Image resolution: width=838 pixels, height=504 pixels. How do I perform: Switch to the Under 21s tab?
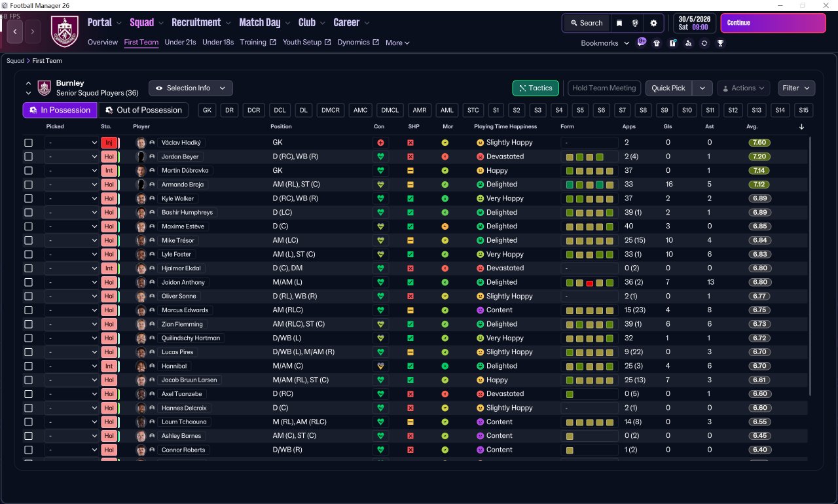click(x=180, y=43)
